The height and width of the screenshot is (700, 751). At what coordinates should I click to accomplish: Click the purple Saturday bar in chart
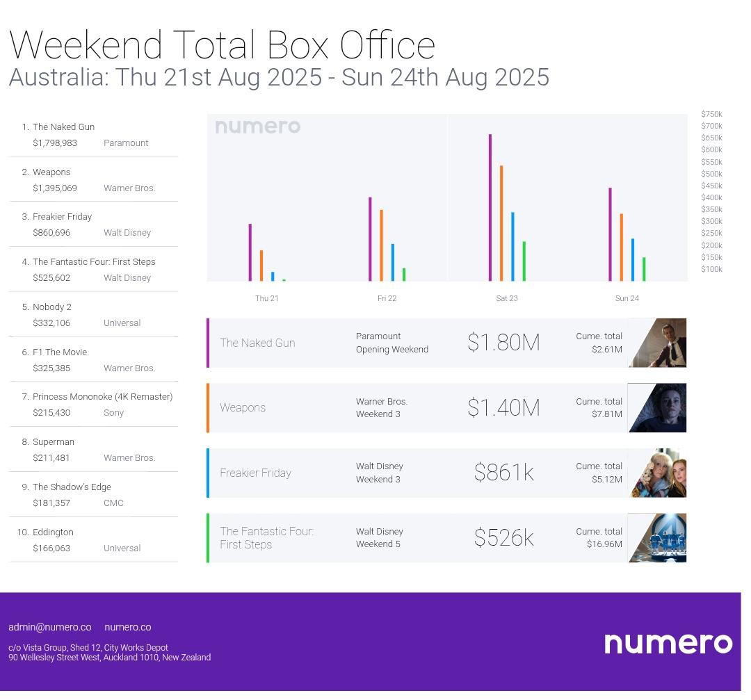click(x=490, y=208)
